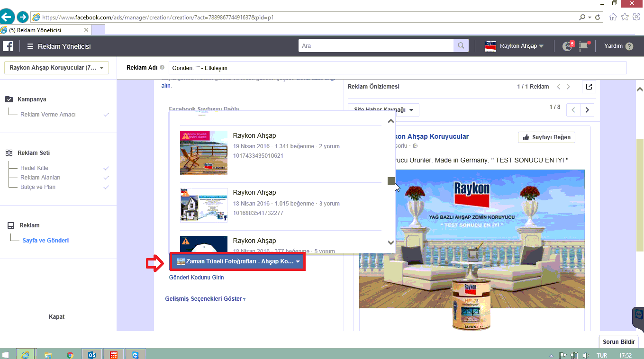
Task: Open the address bar search dropdown arrow
Action: click(590, 18)
